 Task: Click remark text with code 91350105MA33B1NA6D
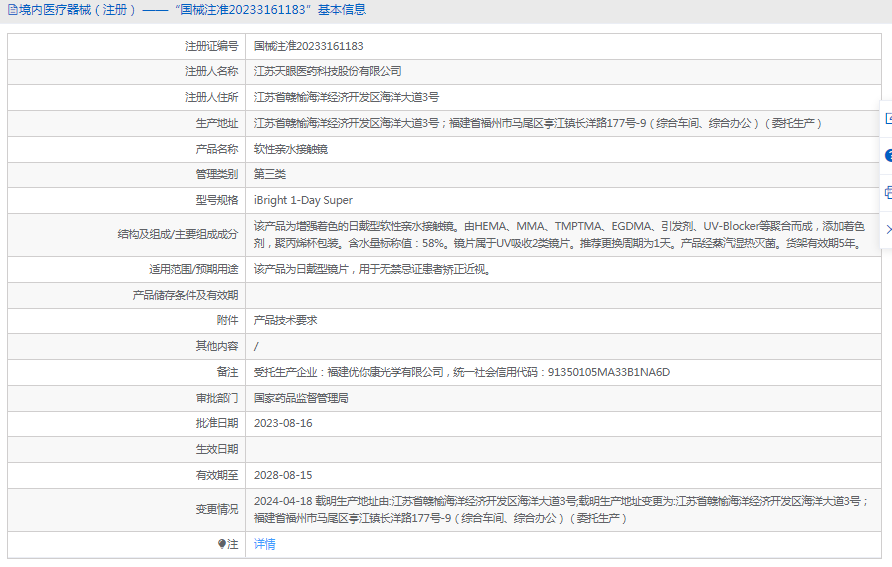click(462, 372)
